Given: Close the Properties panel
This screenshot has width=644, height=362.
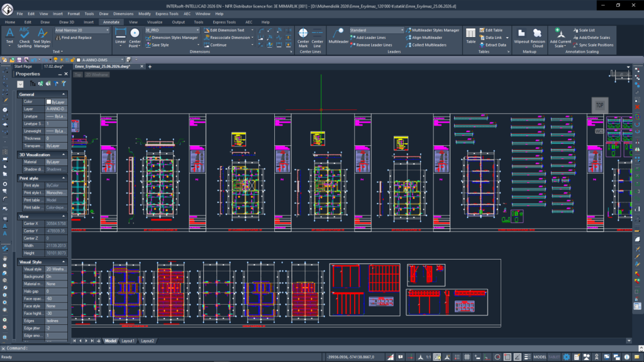Looking at the screenshot, I should tap(66, 74).
